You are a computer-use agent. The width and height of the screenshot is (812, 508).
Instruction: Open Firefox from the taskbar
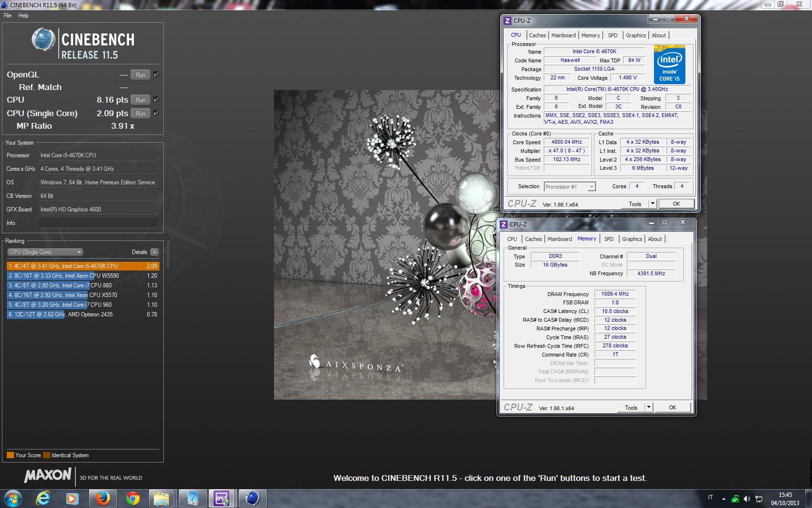pos(102,498)
